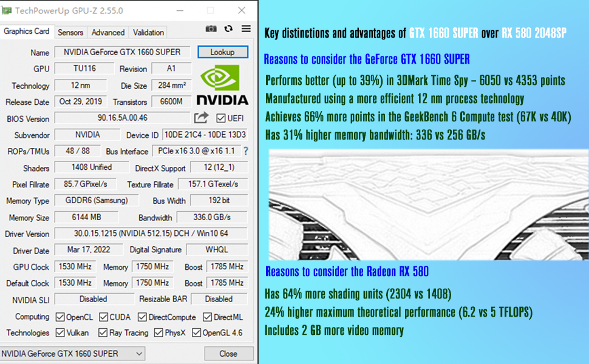Viewport: 589px width, 364px height.
Task: Click the line about 3DMark Time Spy points
Action: 415,80
